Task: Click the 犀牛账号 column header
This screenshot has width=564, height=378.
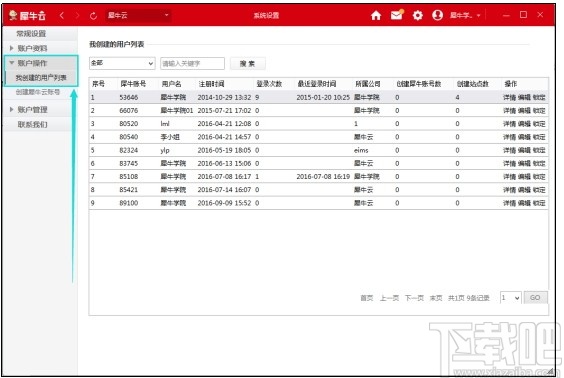Action: click(133, 84)
